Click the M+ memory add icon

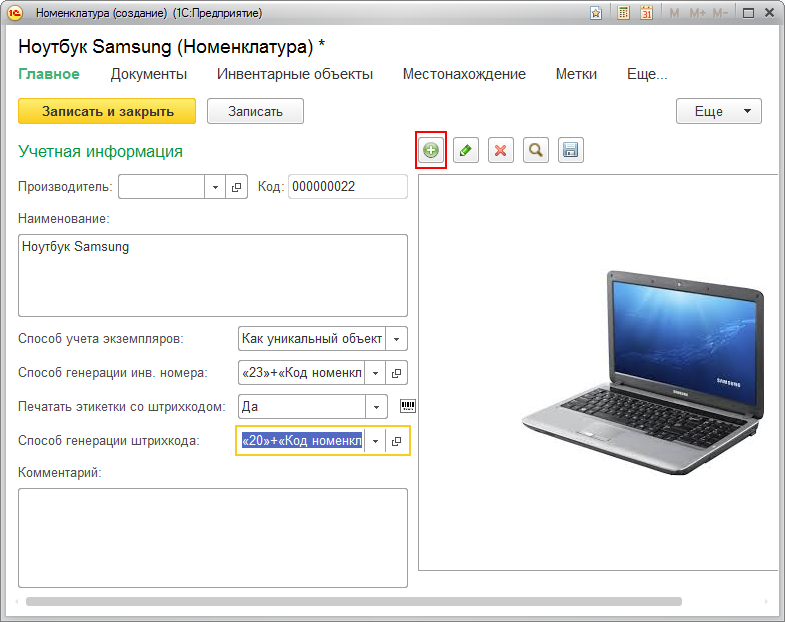pos(697,14)
